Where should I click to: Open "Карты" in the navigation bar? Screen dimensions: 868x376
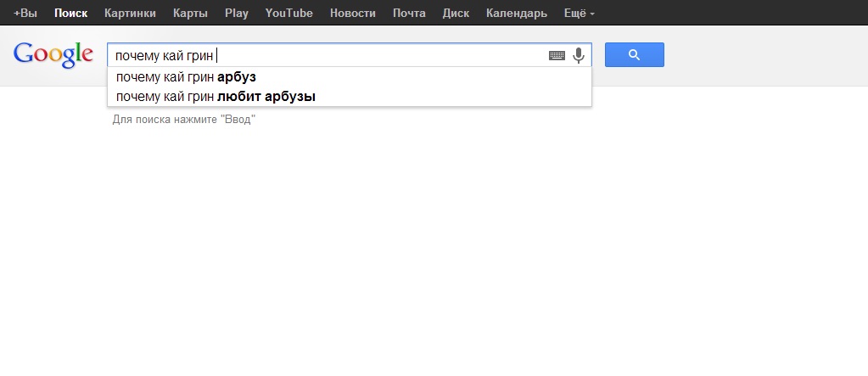pos(190,14)
